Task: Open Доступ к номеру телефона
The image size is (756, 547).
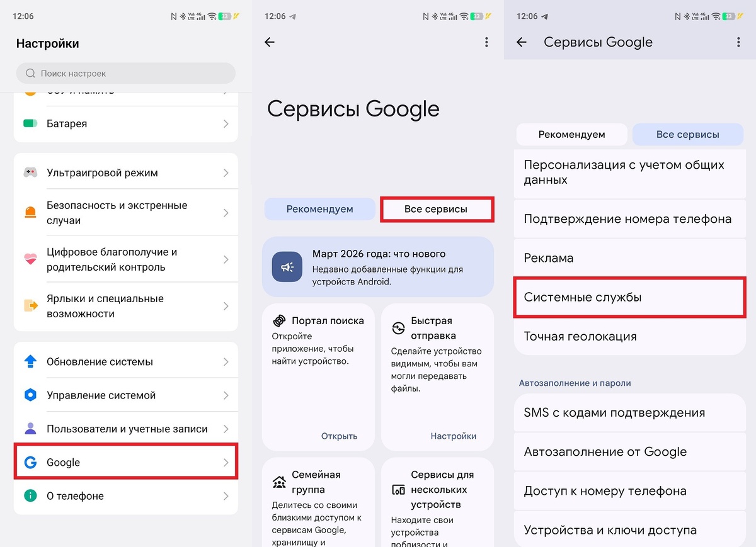Action: coord(630,491)
